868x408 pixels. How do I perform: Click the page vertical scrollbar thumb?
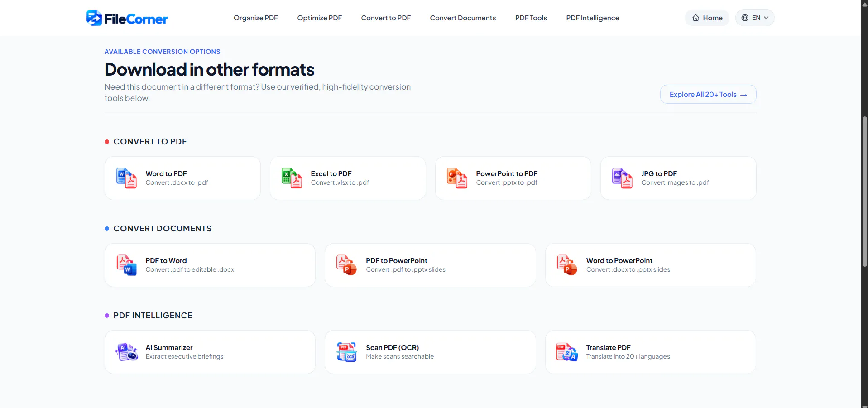point(864,192)
